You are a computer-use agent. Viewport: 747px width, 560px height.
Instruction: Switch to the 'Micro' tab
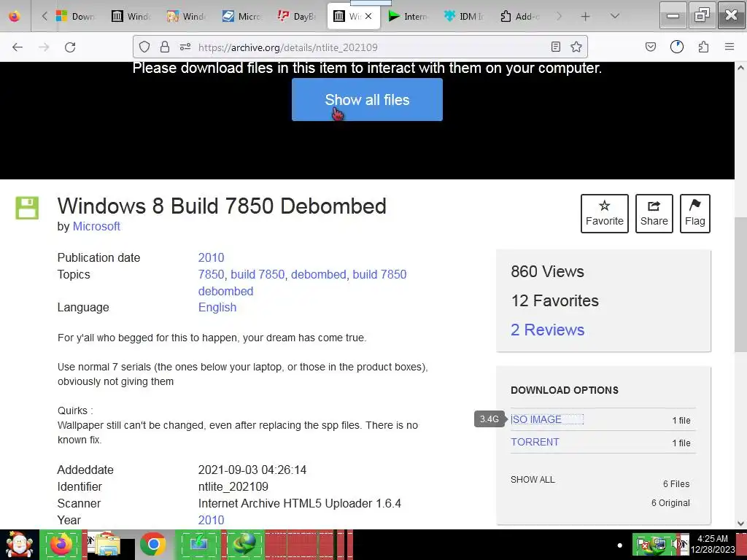[242, 16]
